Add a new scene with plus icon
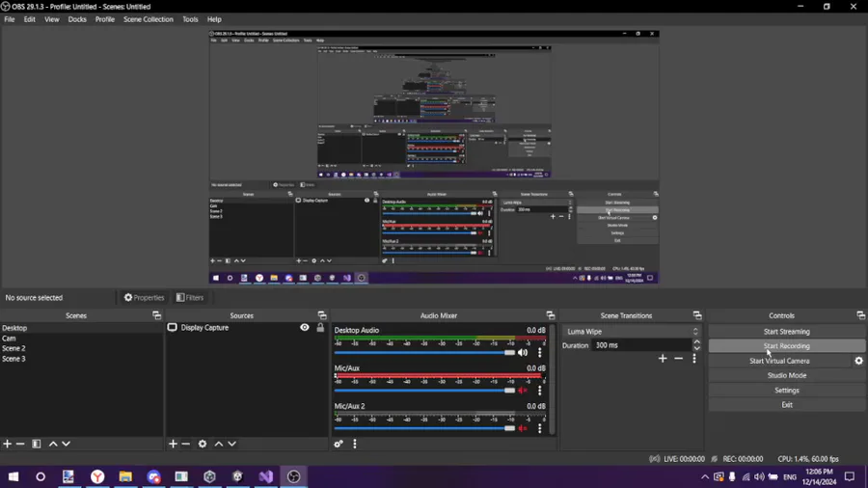This screenshot has height=488, width=868. point(7,444)
